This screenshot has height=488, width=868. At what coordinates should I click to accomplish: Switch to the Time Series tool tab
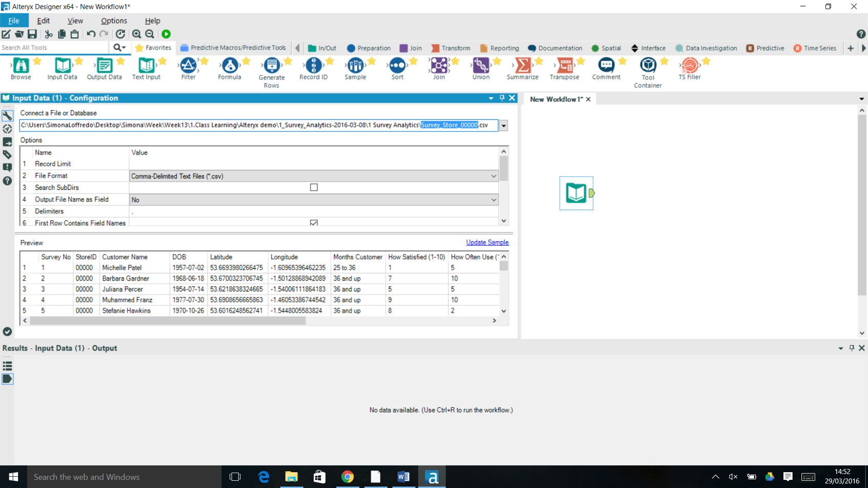pos(815,48)
